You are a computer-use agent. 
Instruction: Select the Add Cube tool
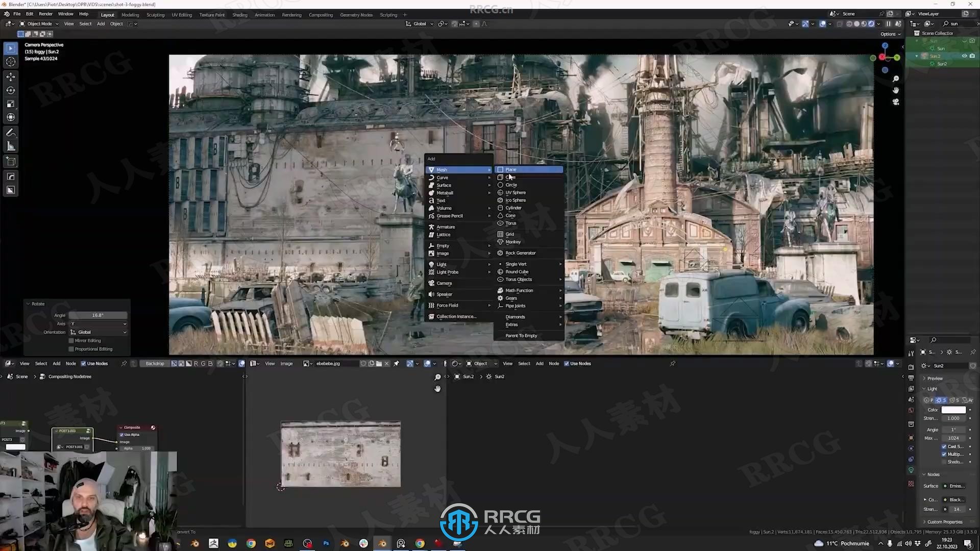pyautogui.click(x=11, y=162)
